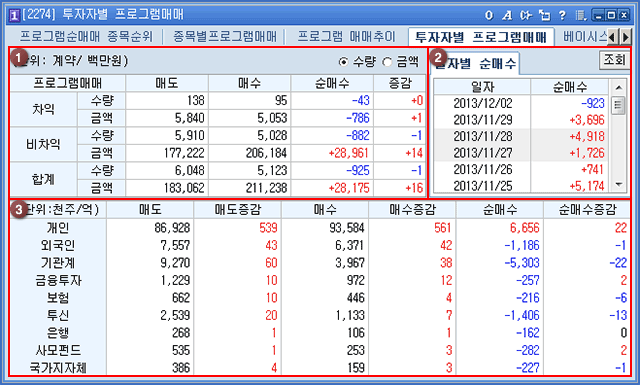
Task: Click the scroll-up arrow of daily net-buy list
Action: point(618,87)
